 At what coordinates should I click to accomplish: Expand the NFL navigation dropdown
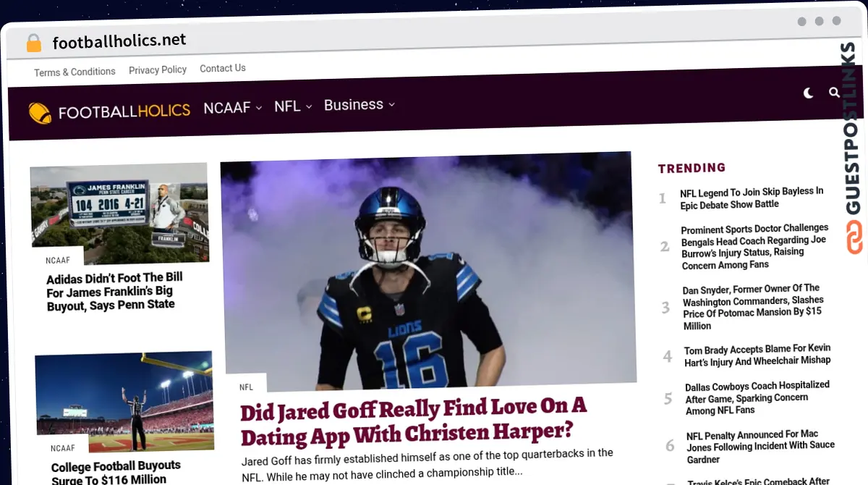(x=287, y=106)
